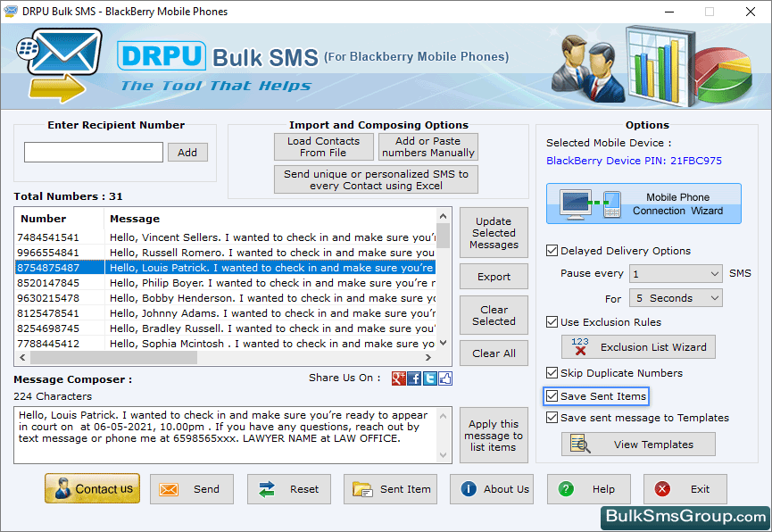Click the Twitter share icon
Viewport: 772px width, 532px height.
tap(430, 378)
